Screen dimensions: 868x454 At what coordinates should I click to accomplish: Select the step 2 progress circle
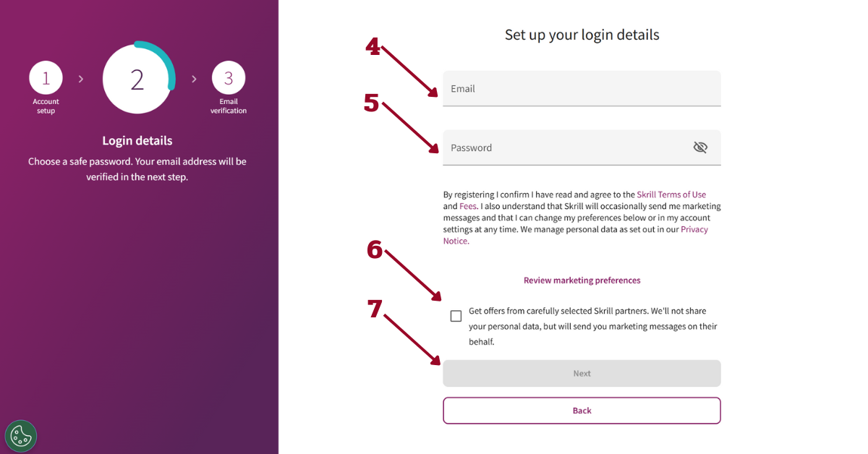(137, 79)
